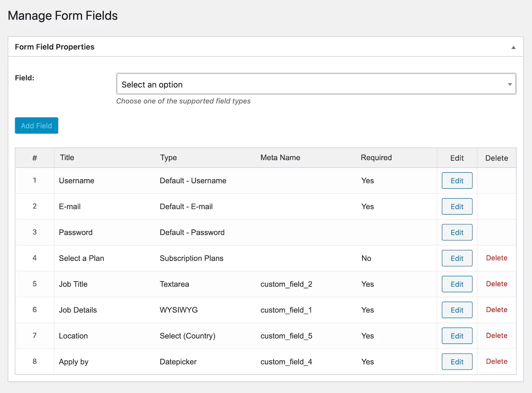The height and width of the screenshot is (393, 532).
Task: Edit the Apply by field
Action: tap(457, 361)
